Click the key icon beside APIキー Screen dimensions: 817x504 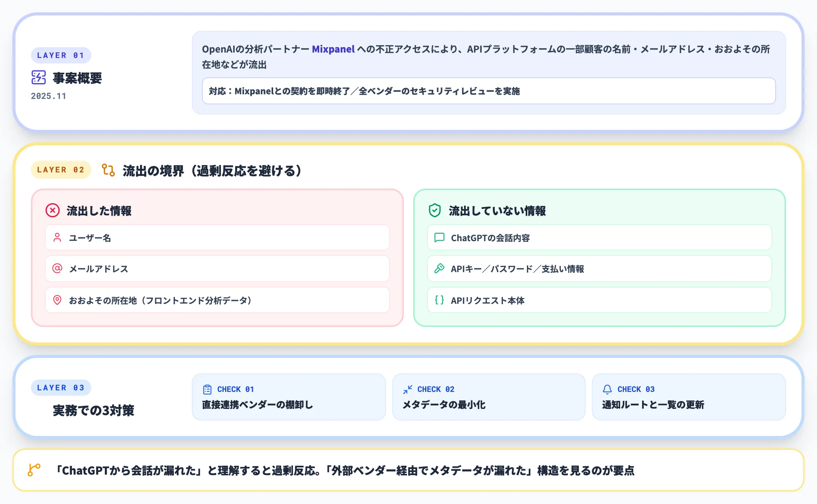click(x=439, y=268)
